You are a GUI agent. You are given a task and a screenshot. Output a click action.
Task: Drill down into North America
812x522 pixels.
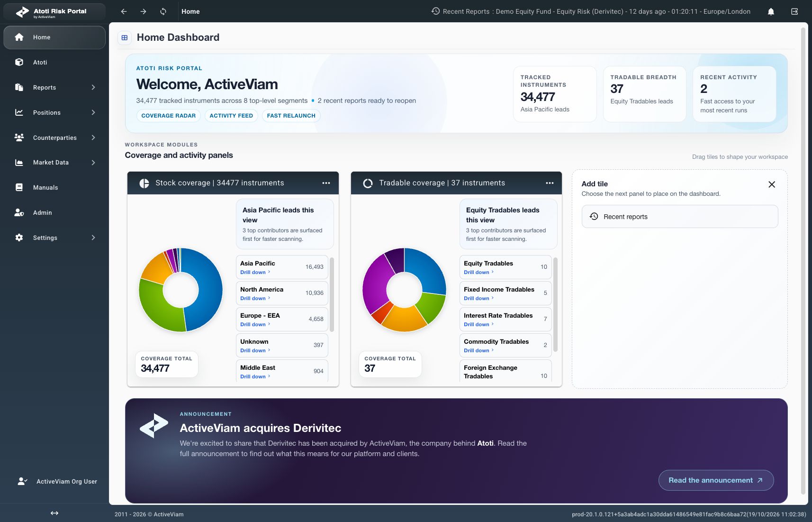pos(255,298)
